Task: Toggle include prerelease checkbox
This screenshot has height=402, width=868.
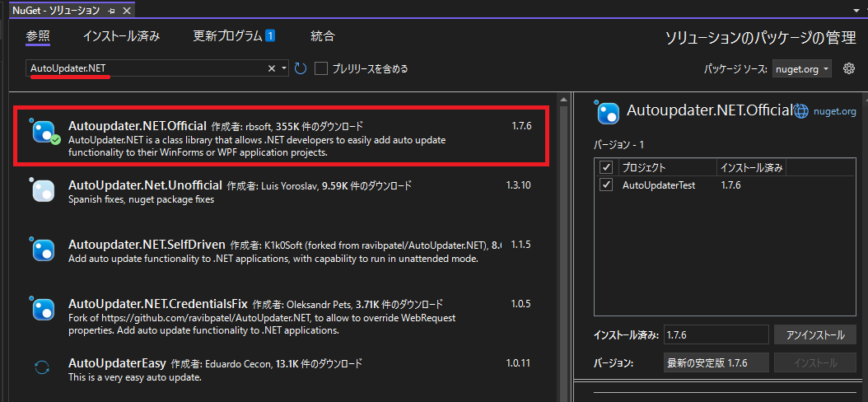Action: point(321,68)
